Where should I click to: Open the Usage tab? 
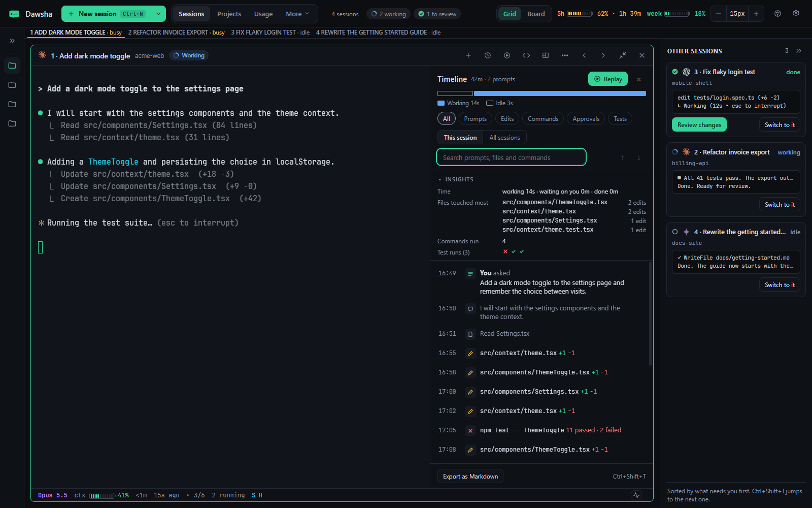point(263,14)
